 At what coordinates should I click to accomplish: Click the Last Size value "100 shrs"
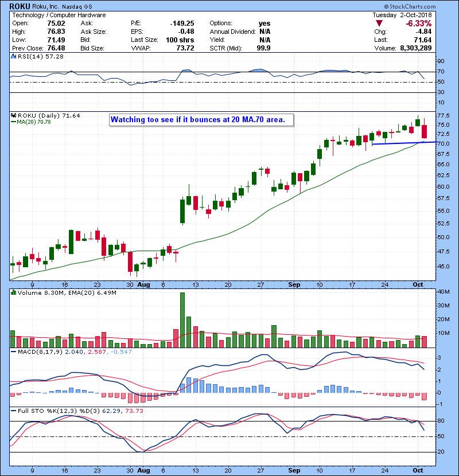(x=180, y=40)
